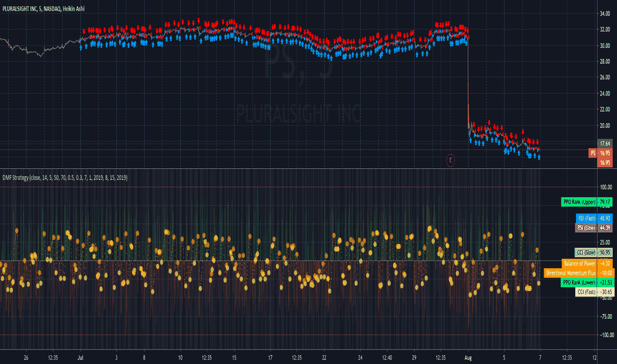Click the 30.00 price axis value
617x364 pixels.
click(x=605, y=46)
